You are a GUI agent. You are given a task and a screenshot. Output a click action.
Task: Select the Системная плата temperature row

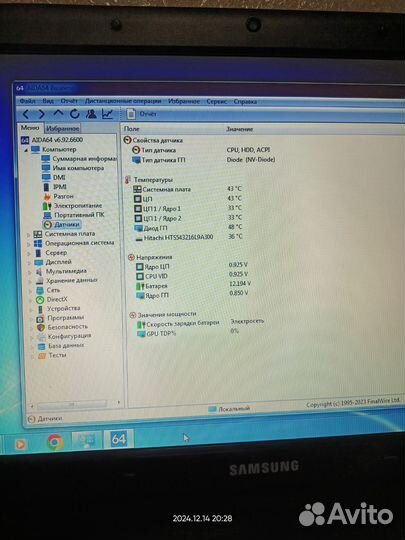point(188,189)
